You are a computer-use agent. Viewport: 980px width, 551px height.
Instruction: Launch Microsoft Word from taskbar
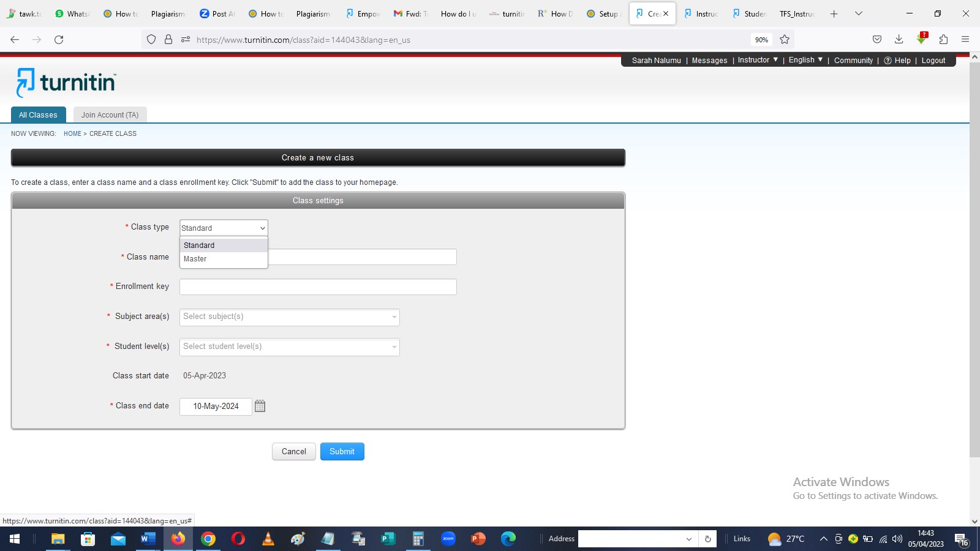(x=148, y=539)
